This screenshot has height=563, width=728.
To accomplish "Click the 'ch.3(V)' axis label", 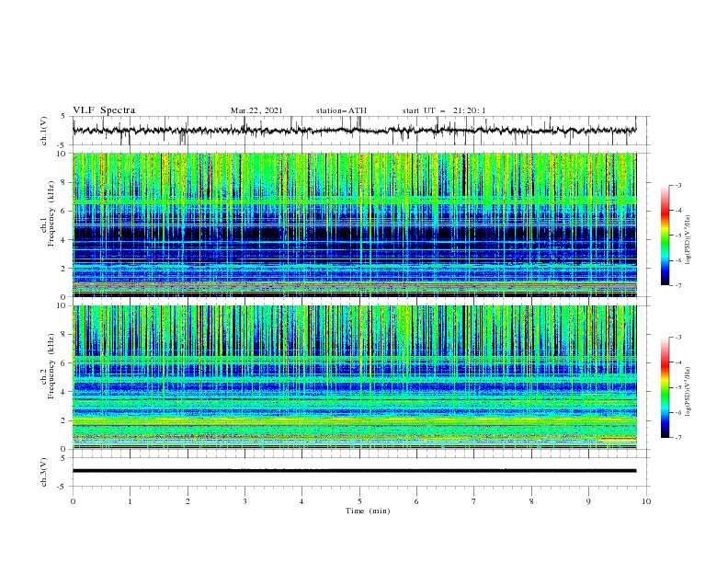I will tap(44, 473).
